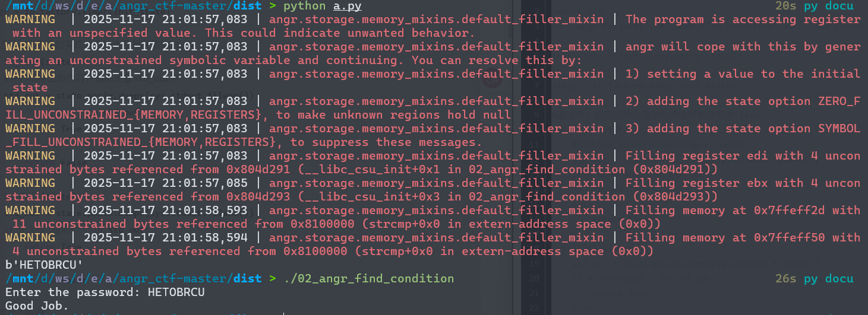Click the python command word

[x=304, y=6]
